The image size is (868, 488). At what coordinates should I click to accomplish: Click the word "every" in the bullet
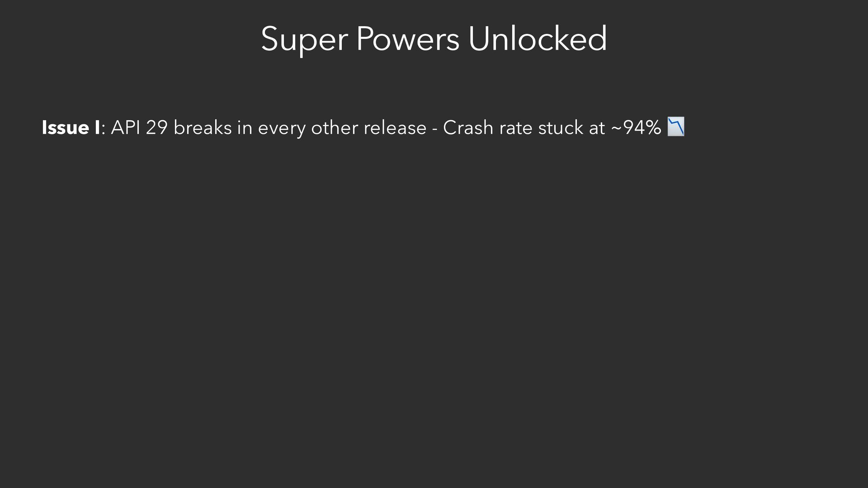(x=281, y=129)
